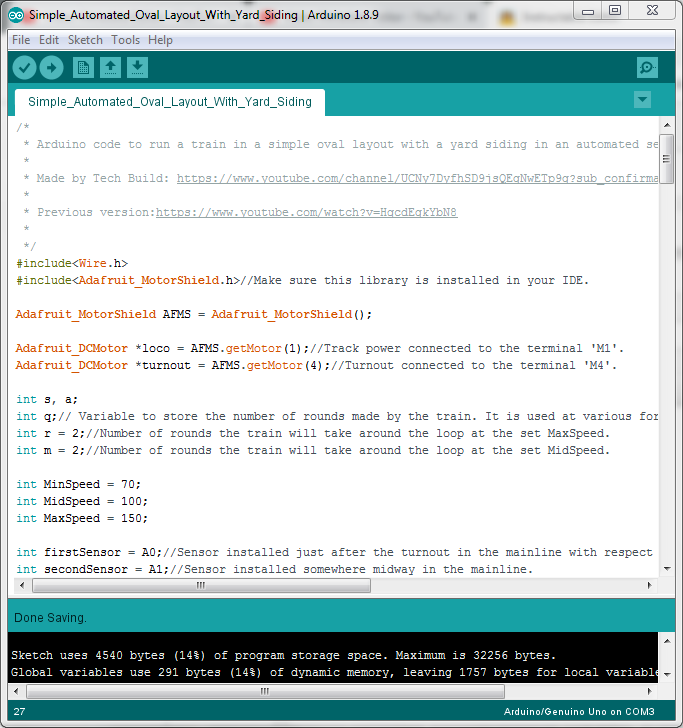Click the '*loco = AFMS.getMotor(1)' line
This screenshot has width=683, height=728.
point(319,348)
